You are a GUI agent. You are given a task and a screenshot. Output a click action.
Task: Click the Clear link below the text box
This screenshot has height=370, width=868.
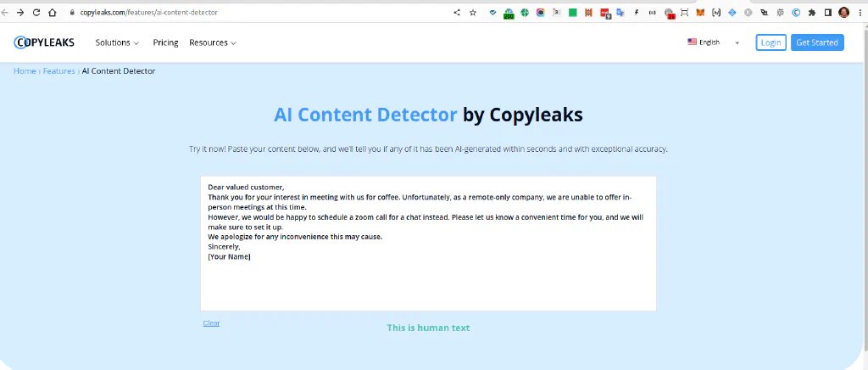pyautogui.click(x=211, y=323)
